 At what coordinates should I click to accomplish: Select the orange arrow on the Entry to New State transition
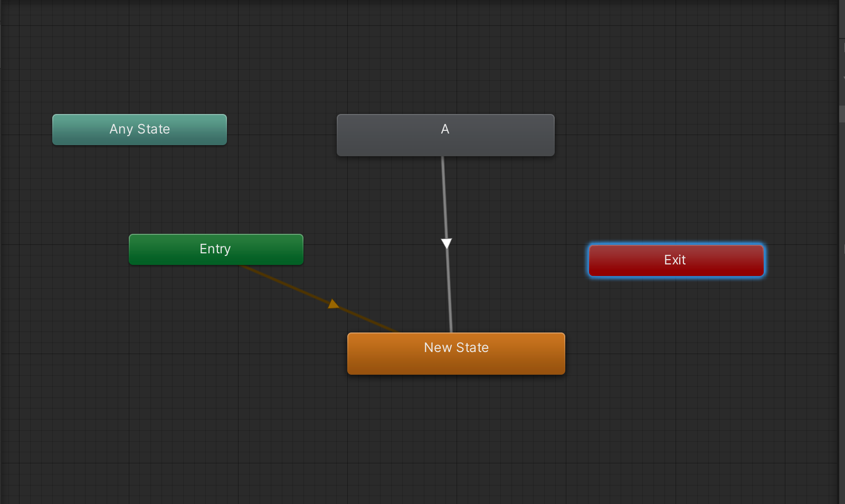[333, 304]
